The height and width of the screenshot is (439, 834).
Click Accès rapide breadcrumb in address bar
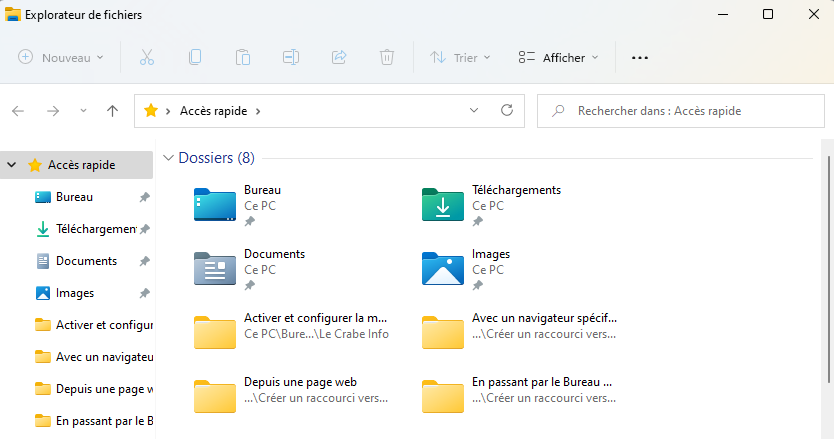213,111
